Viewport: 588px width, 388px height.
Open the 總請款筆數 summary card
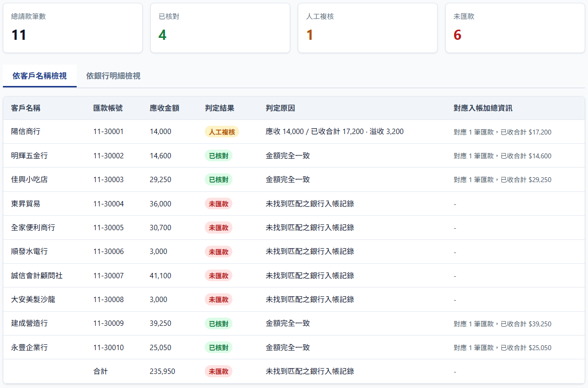(x=73, y=28)
